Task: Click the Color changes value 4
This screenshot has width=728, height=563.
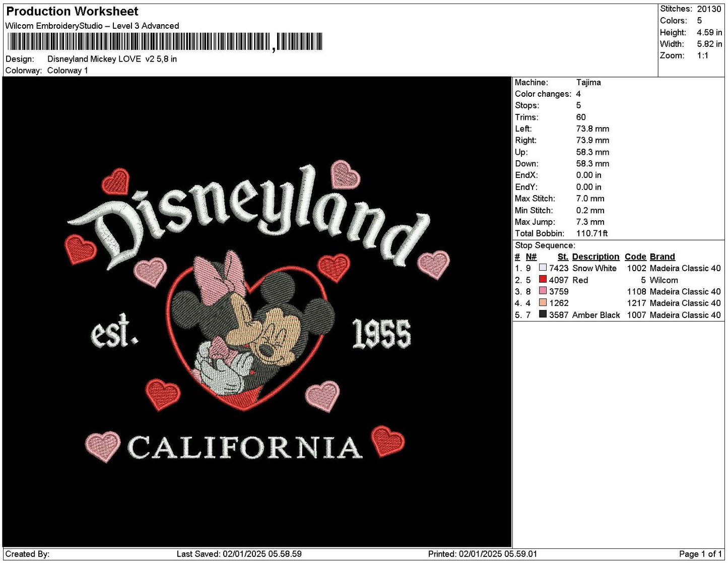Action: 578,94
